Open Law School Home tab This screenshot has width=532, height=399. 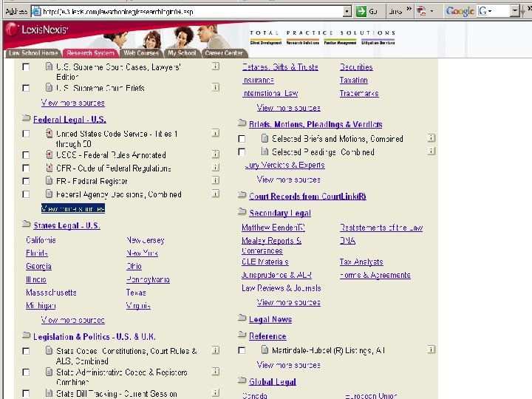click(x=33, y=53)
